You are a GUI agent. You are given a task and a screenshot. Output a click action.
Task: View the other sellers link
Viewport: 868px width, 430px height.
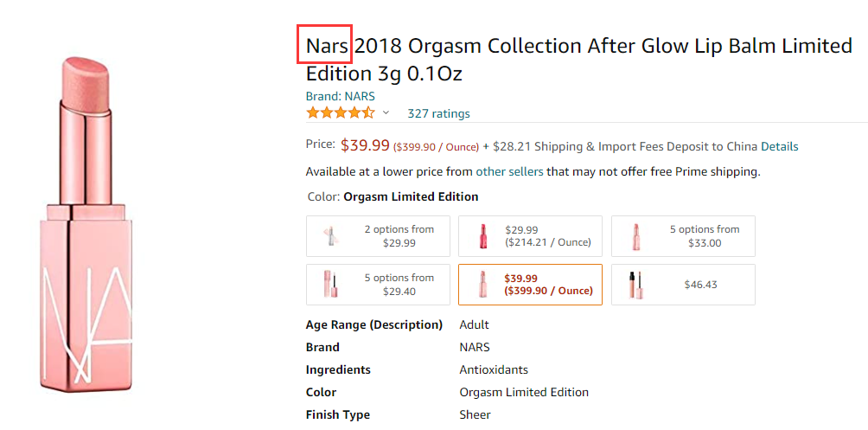(509, 171)
